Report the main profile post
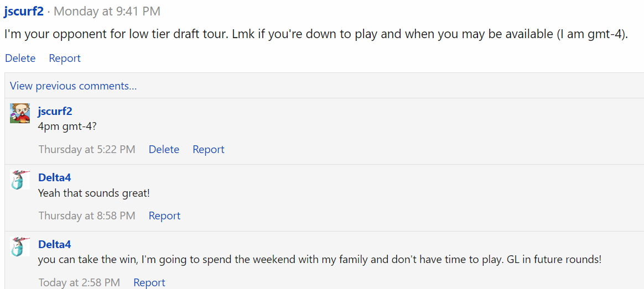644x289 pixels. click(x=65, y=58)
